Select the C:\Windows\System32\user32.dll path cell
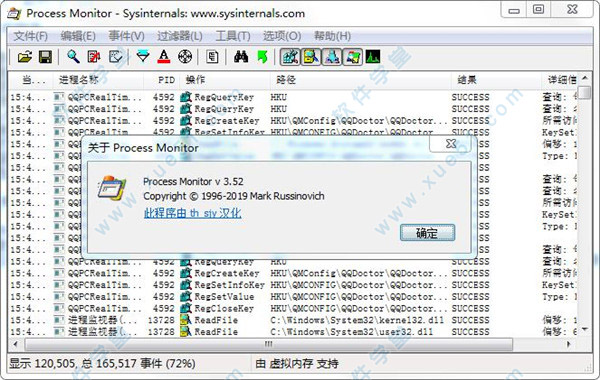Screen dimensions: 600x380 [351, 332]
